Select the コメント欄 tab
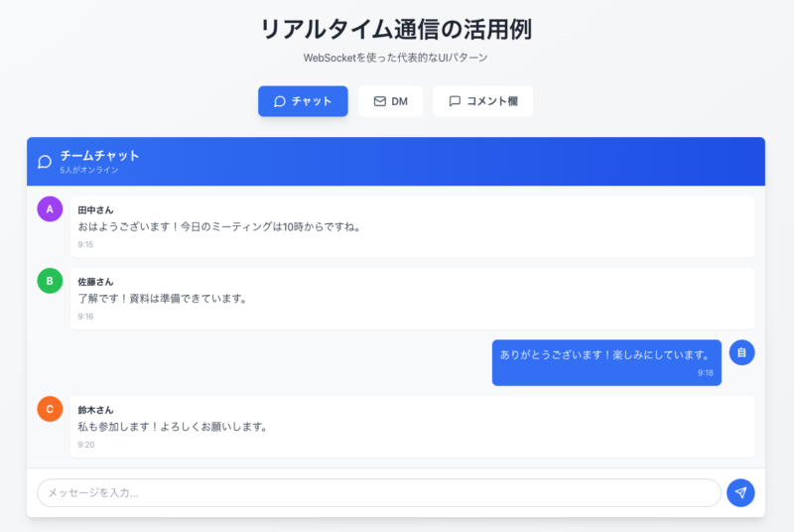The height and width of the screenshot is (532, 794). 482,101
